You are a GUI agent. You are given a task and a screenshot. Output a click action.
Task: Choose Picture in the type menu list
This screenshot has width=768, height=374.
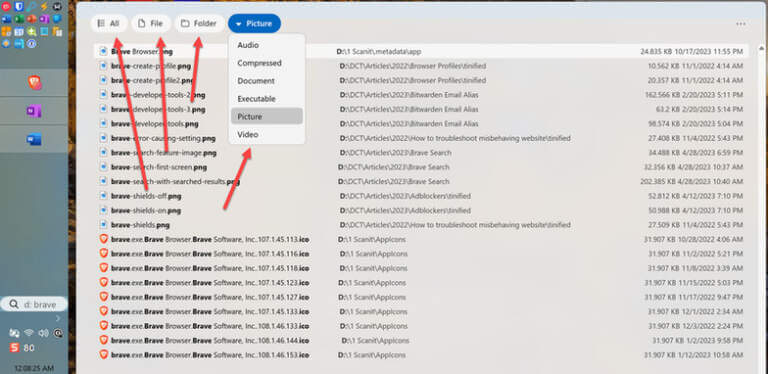click(267, 117)
